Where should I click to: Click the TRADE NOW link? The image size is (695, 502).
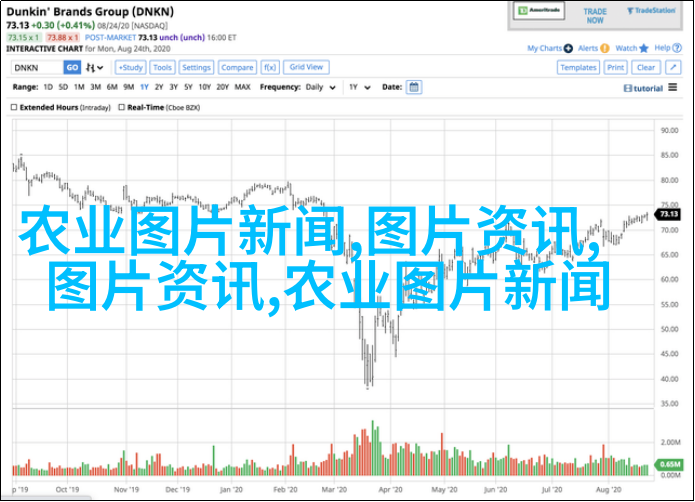pos(595,16)
